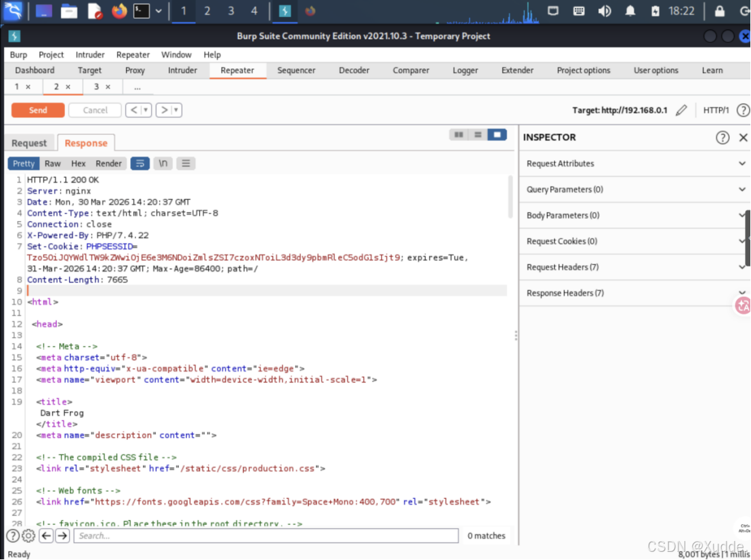Expand Request Headers (7) section
This screenshot has height=560, width=751.
pyautogui.click(x=635, y=267)
